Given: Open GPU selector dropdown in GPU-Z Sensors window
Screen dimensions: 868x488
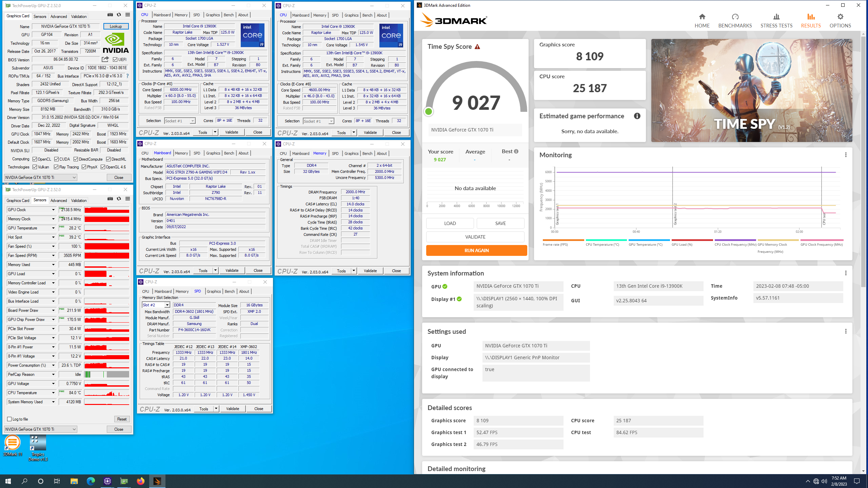Looking at the screenshot, I should [40, 429].
